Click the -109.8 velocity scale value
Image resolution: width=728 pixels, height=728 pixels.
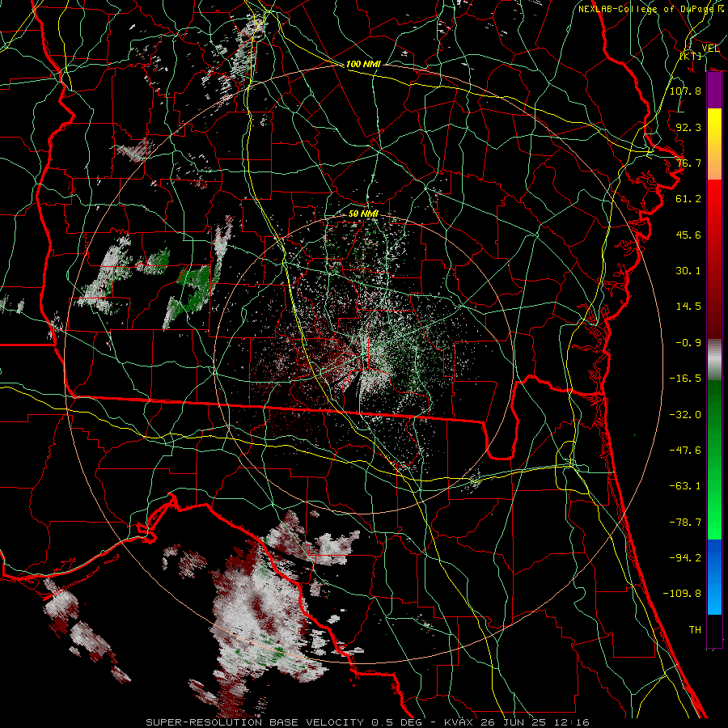click(x=682, y=594)
